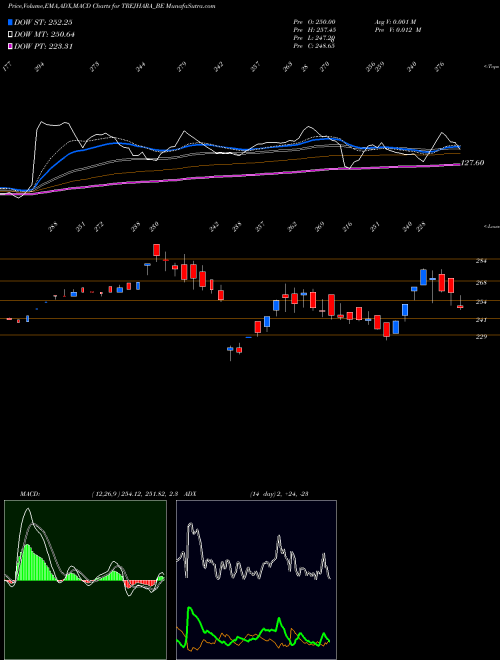This screenshot has width=500, height=660.
Task: Click the 'Avg V: 0.001 M' volume text
Action: (x=395, y=21)
